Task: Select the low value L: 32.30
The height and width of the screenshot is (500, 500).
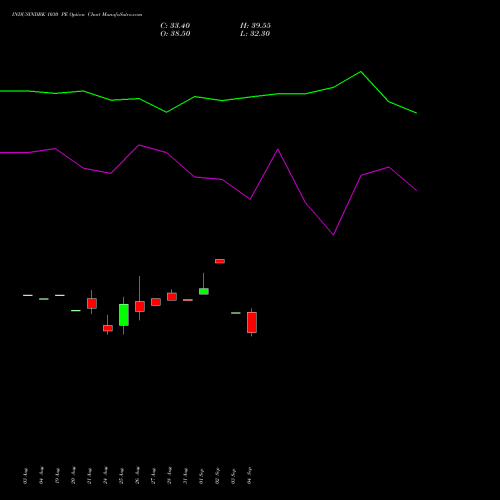Action: [x=255, y=34]
